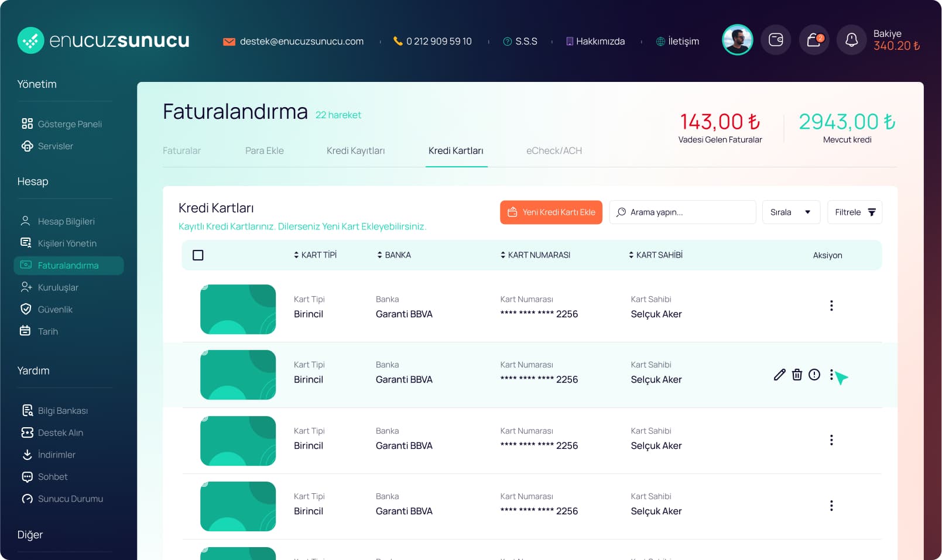This screenshot has height=560, width=942.
Task: Click the third card thumbnail
Action: click(238, 441)
